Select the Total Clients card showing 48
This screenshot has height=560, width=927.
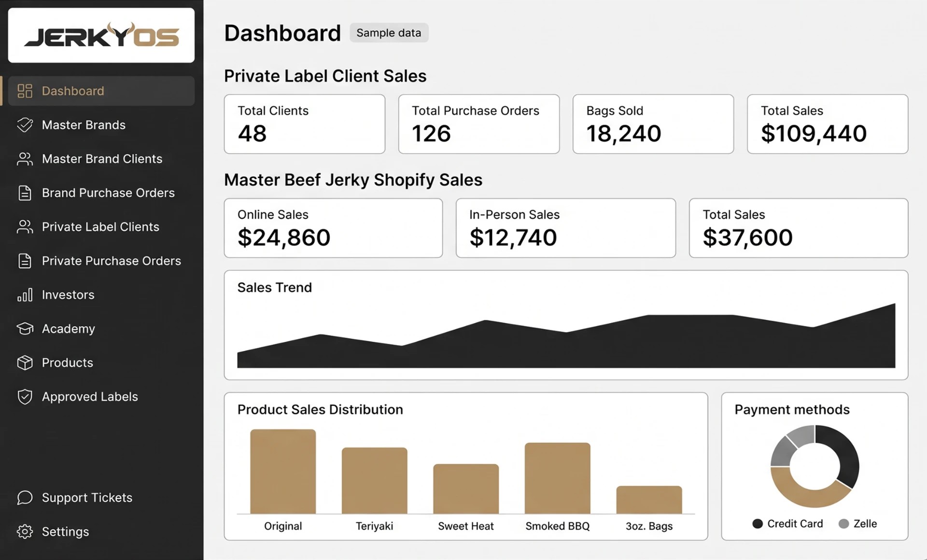[305, 124]
